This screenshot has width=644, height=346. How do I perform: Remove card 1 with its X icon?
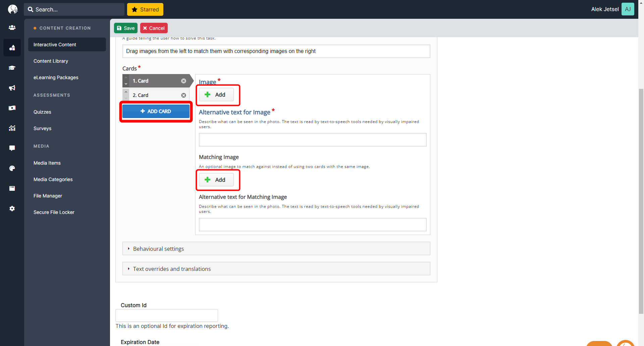183,81
